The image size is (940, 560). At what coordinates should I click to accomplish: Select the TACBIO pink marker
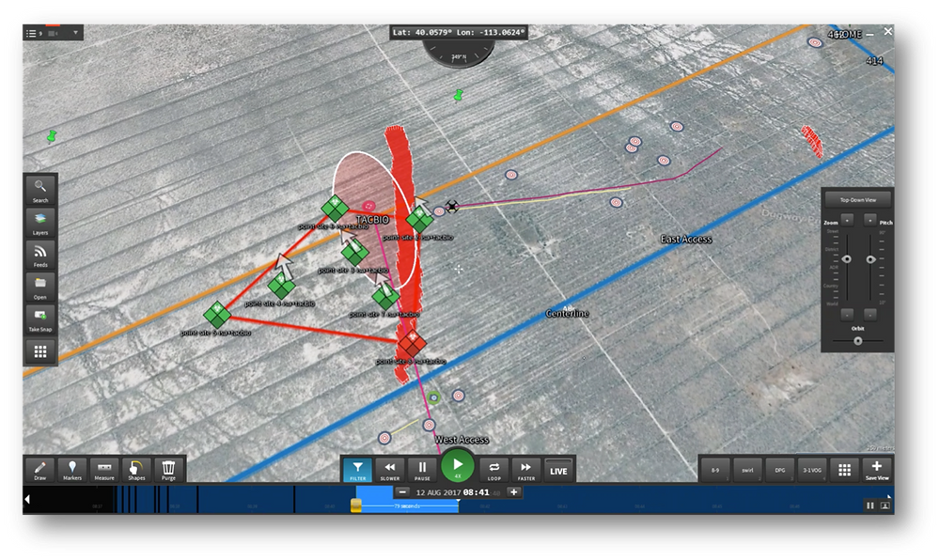369,206
